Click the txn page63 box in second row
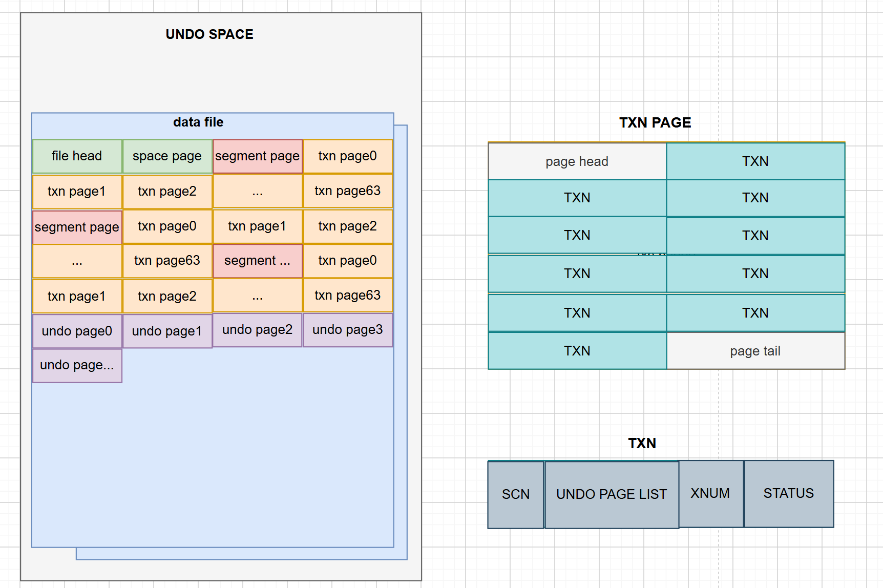 (x=348, y=191)
